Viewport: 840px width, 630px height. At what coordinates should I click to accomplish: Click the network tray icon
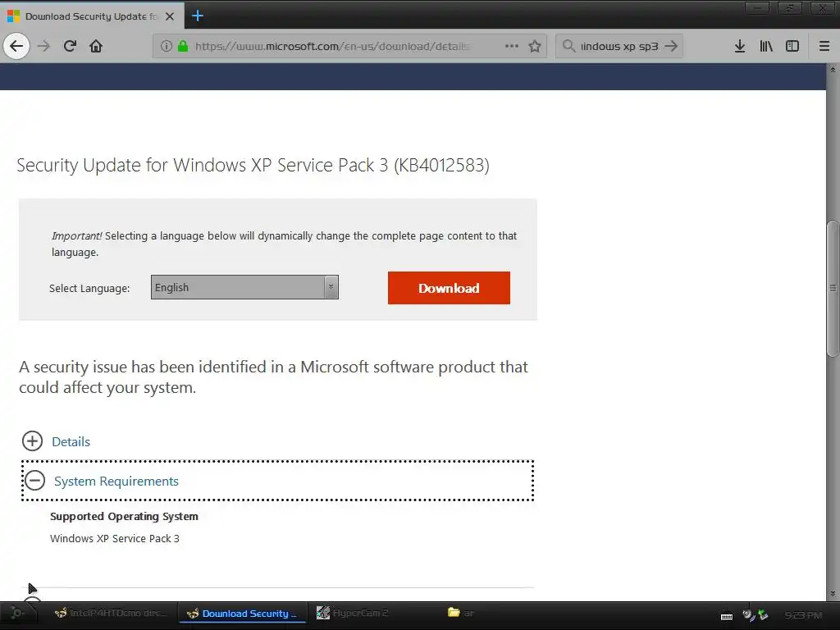click(x=762, y=615)
